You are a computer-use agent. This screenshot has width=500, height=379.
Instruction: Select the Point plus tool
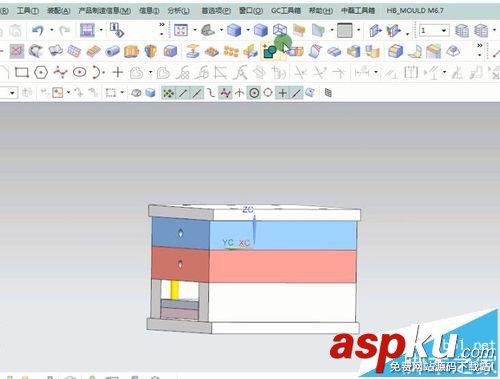pyautogui.click(x=118, y=72)
